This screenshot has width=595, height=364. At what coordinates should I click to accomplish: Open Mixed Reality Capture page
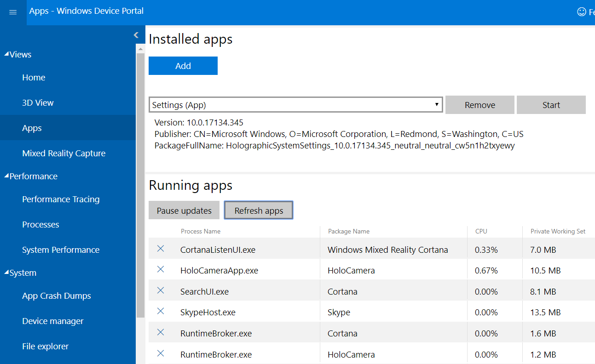pos(64,153)
